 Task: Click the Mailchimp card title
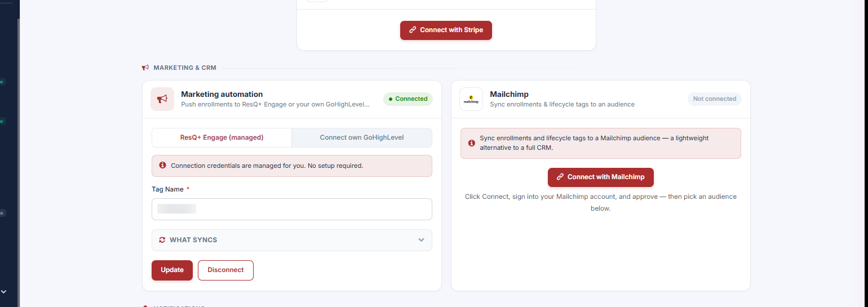510,94
